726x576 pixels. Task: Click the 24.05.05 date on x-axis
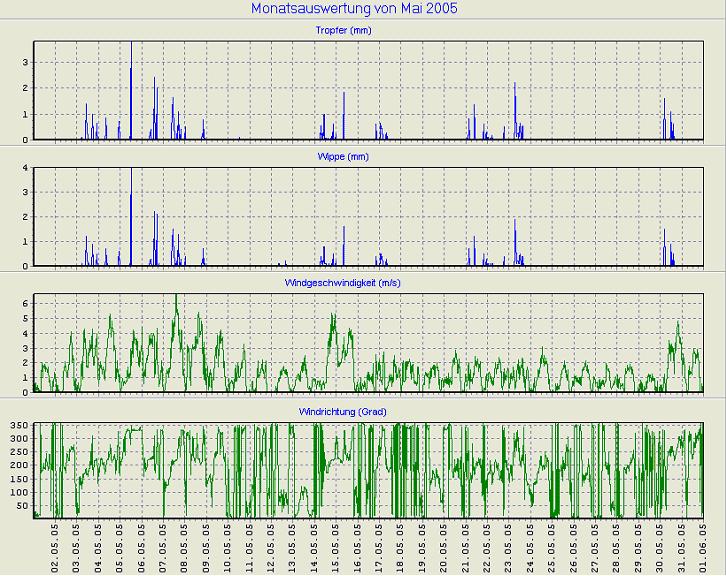[530, 547]
